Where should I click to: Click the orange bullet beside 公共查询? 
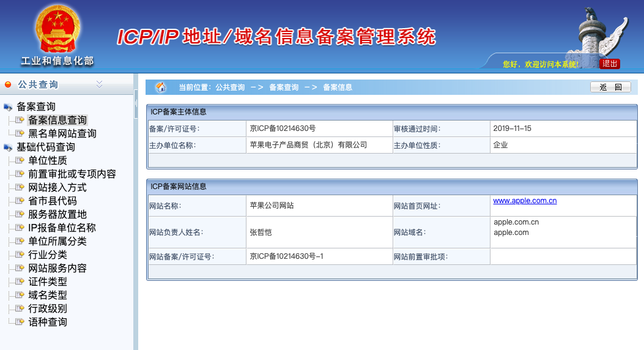pos(8,84)
